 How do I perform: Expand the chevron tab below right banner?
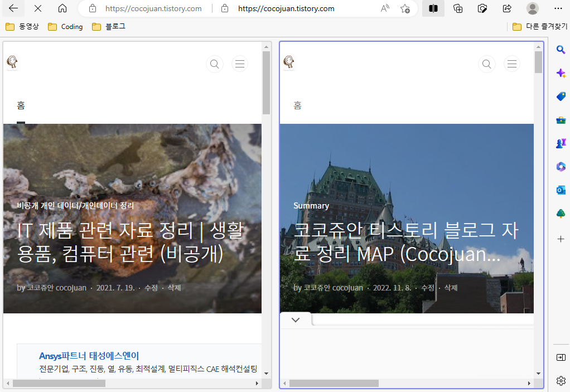pos(296,320)
